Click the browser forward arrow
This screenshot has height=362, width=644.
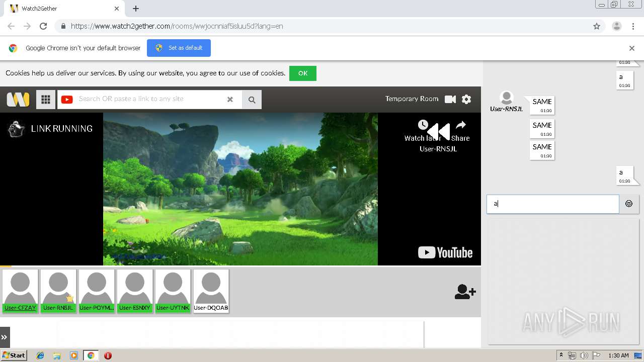(x=27, y=26)
